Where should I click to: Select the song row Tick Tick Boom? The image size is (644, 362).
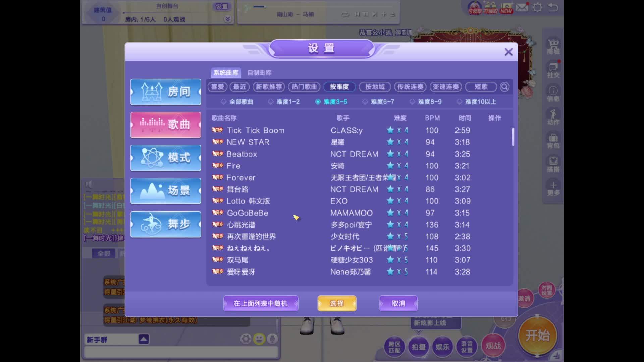click(359, 130)
